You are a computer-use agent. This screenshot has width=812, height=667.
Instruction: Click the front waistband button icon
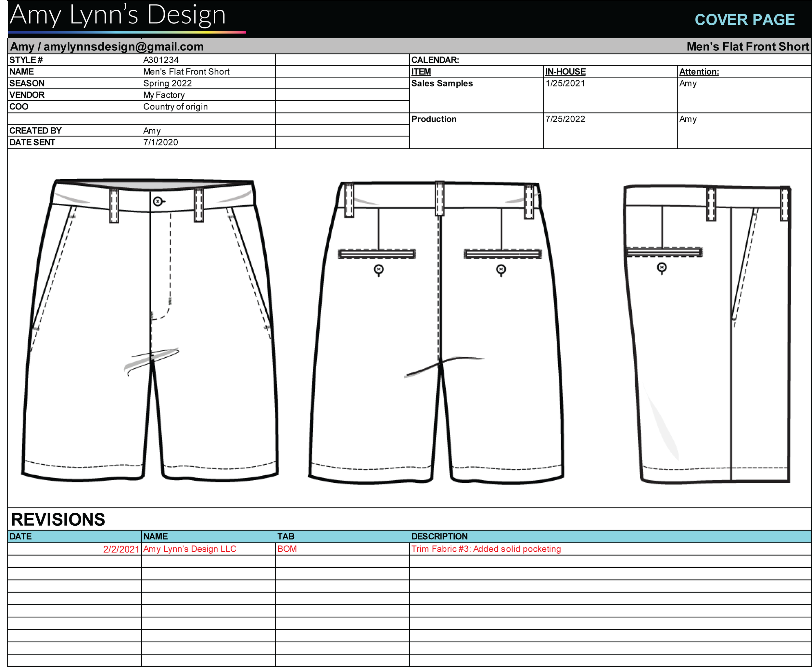pos(158,201)
